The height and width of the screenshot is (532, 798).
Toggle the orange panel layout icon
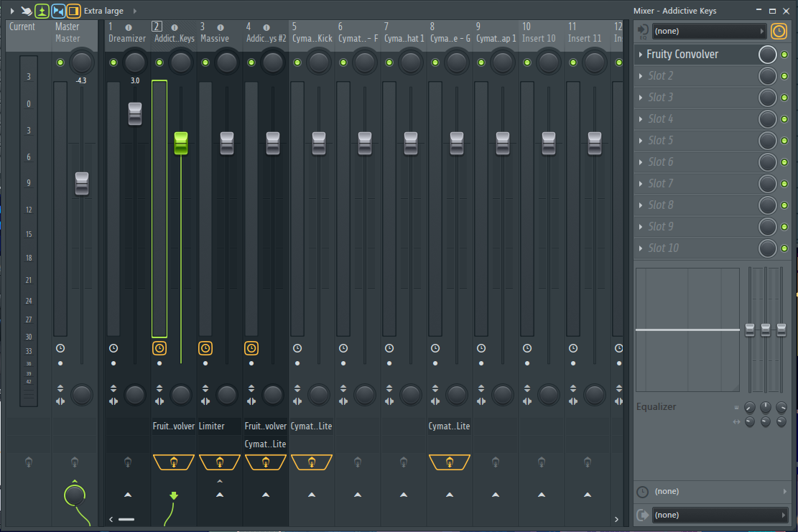coord(74,11)
